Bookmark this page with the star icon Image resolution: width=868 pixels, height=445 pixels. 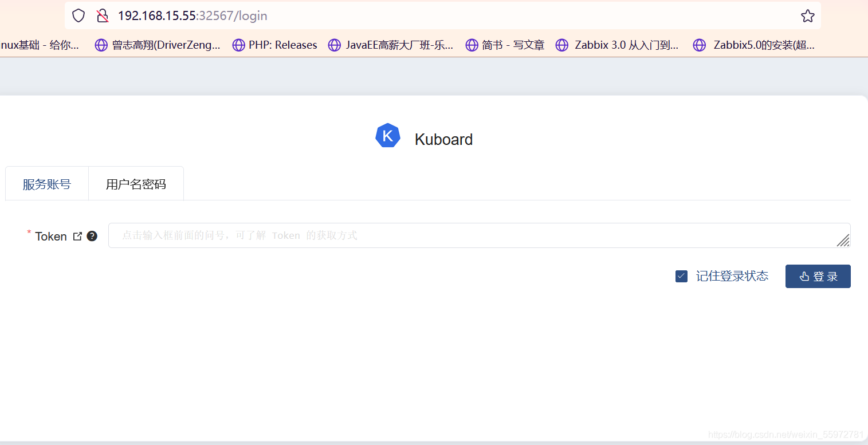[x=808, y=16]
